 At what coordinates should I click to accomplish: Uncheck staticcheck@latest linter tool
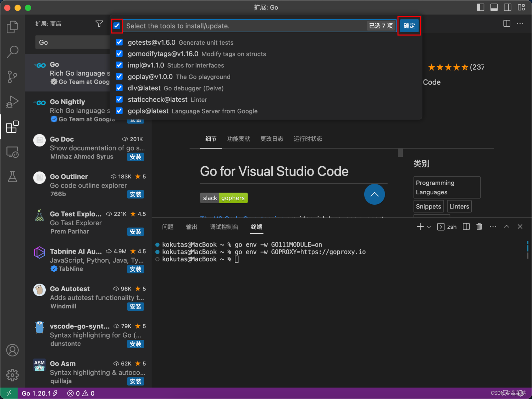(x=120, y=99)
